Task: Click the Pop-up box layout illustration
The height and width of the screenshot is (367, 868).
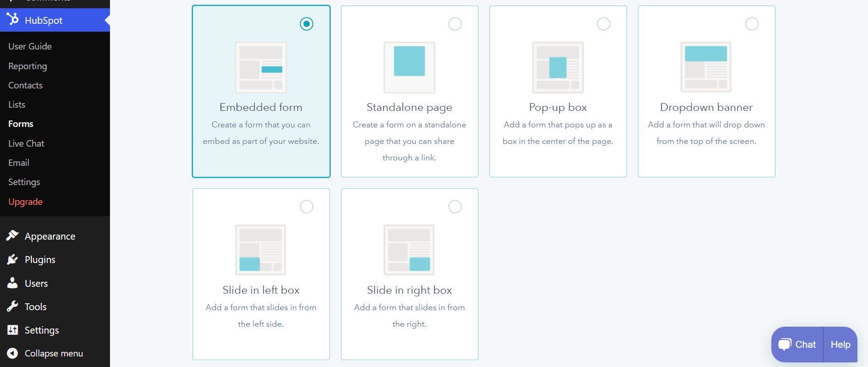Action: point(558,67)
